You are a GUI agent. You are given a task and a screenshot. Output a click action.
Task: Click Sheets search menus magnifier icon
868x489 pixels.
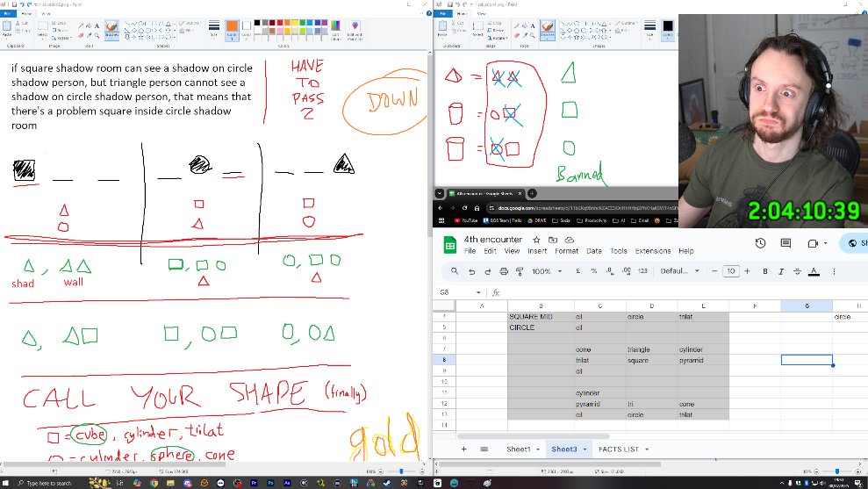(455, 271)
